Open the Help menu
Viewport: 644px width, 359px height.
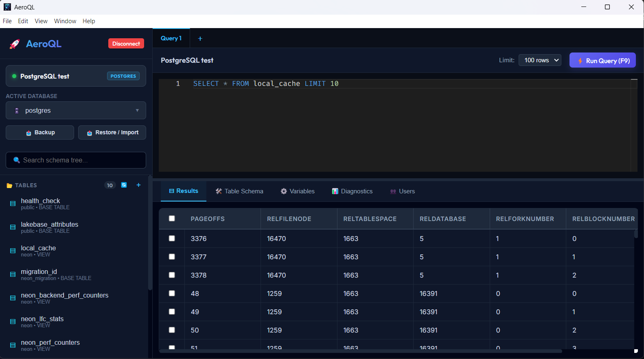click(x=89, y=21)
